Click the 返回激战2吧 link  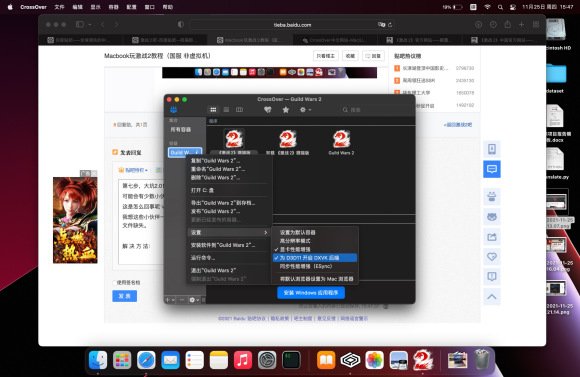tap(458, 125)
